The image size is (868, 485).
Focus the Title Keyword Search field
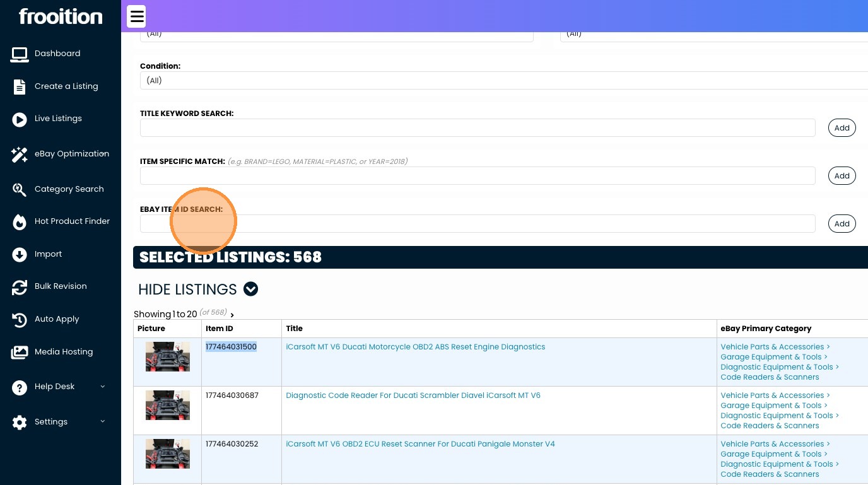click(x=478, y=128)
